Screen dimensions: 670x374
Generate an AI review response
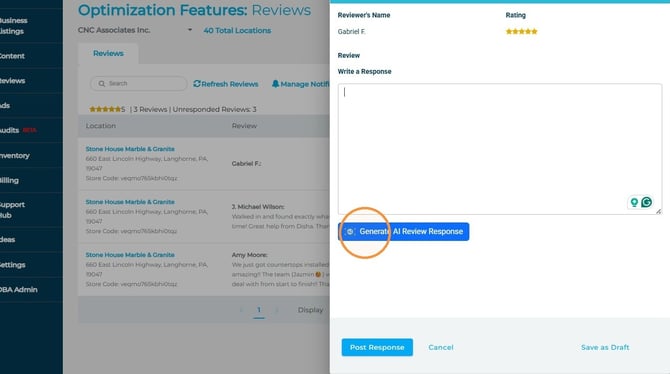click(403, 232)
